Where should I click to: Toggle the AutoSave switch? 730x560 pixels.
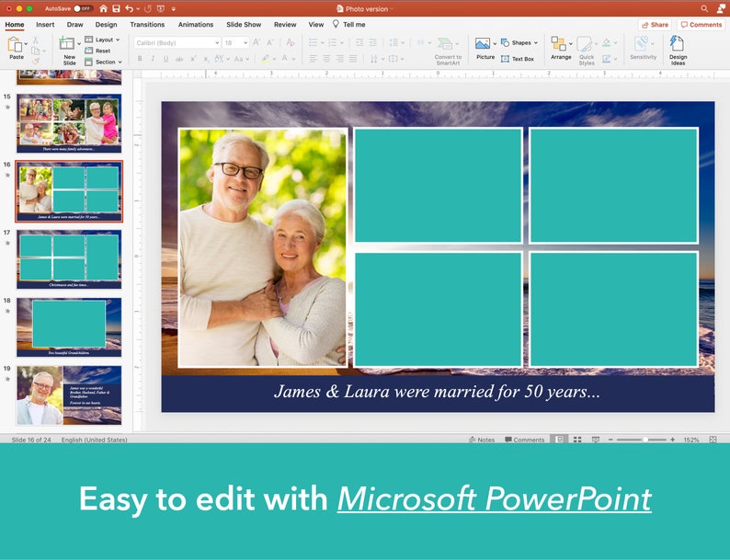[83, 8]
